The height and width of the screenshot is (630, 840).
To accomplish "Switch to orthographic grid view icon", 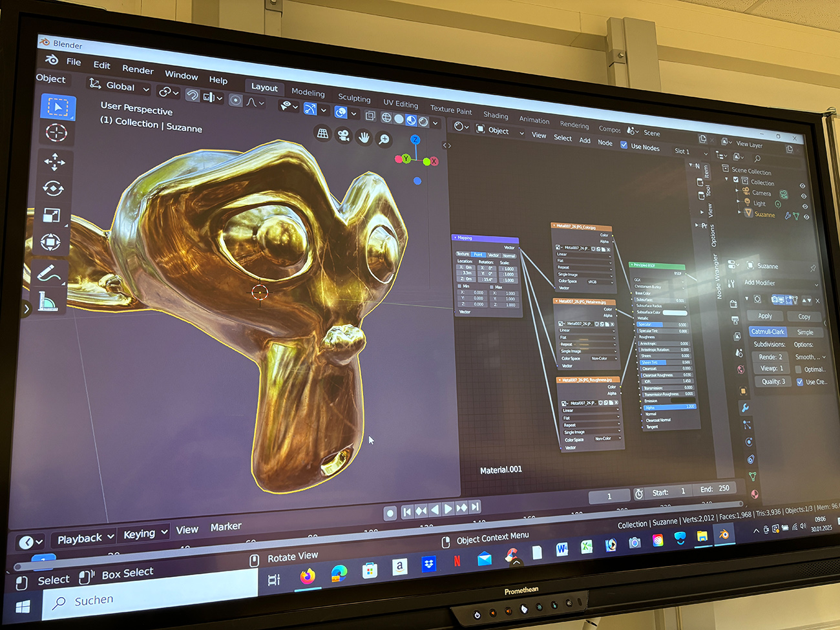I will 322,133.
